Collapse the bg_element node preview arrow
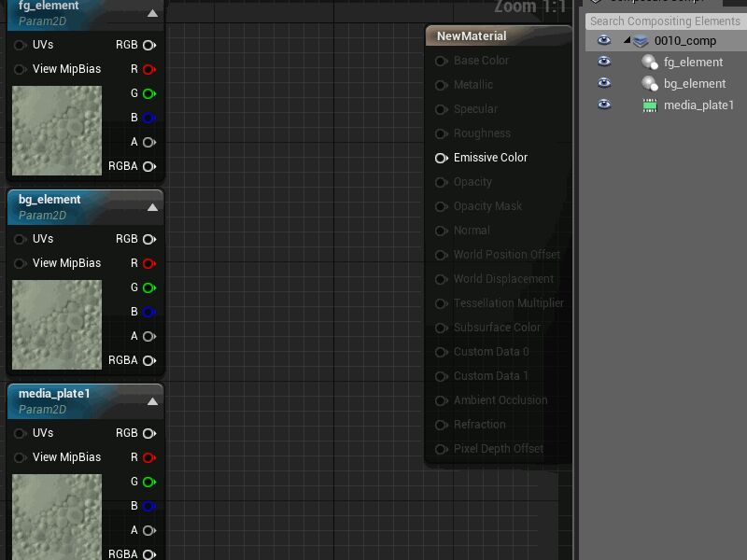747x560 pixels. (152, 207)
